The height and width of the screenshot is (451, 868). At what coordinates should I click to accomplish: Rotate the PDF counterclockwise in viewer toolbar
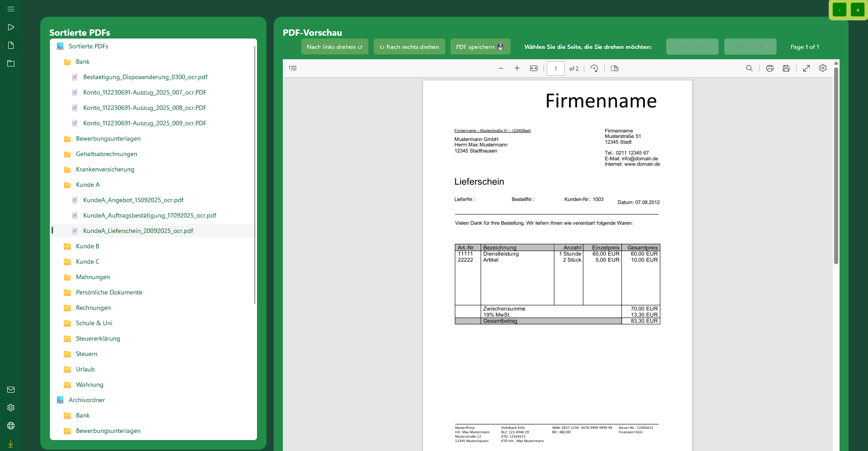(594, 68)
